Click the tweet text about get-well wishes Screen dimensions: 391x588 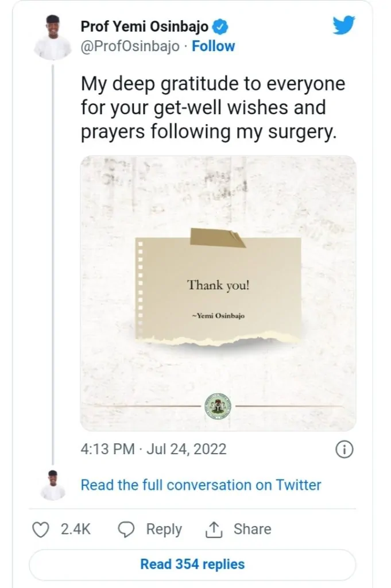pos(212,107)
